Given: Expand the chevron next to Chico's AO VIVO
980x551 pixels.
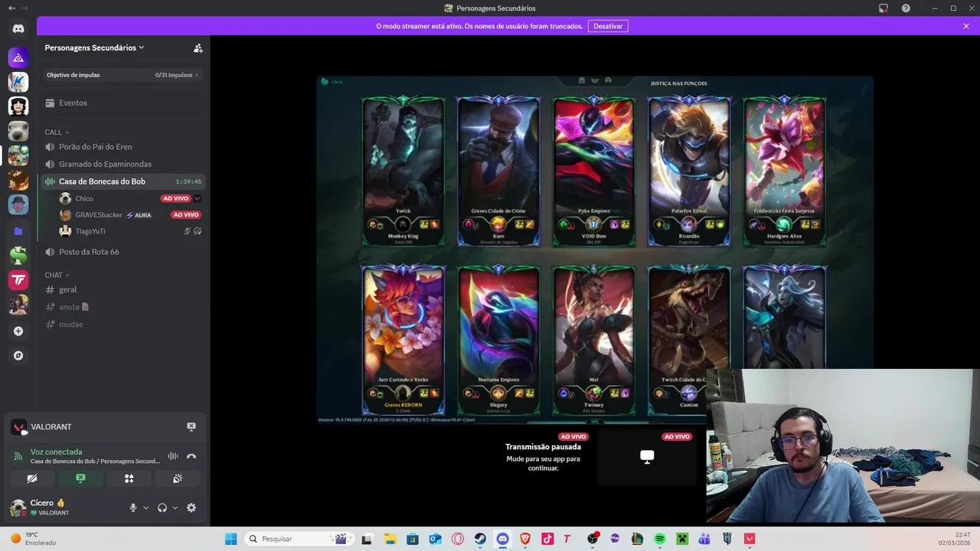Looking at the screenshot, I should tap(198, 198).
